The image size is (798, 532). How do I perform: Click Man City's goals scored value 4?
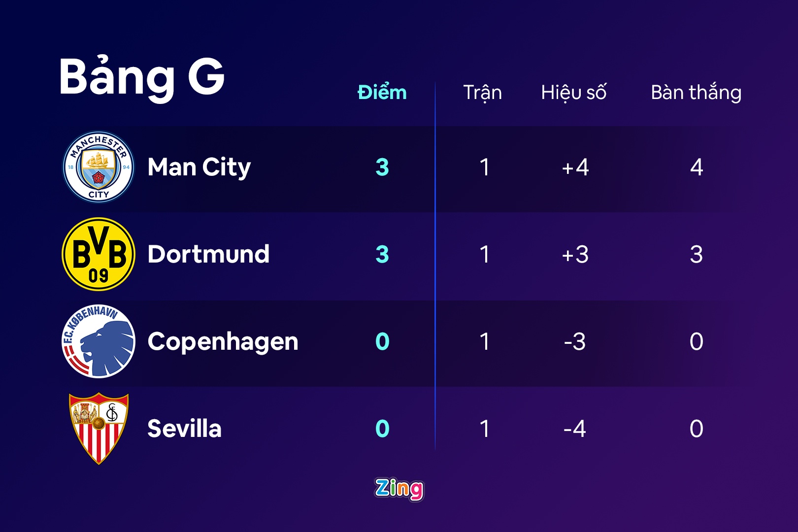click(x=696, y=167)
